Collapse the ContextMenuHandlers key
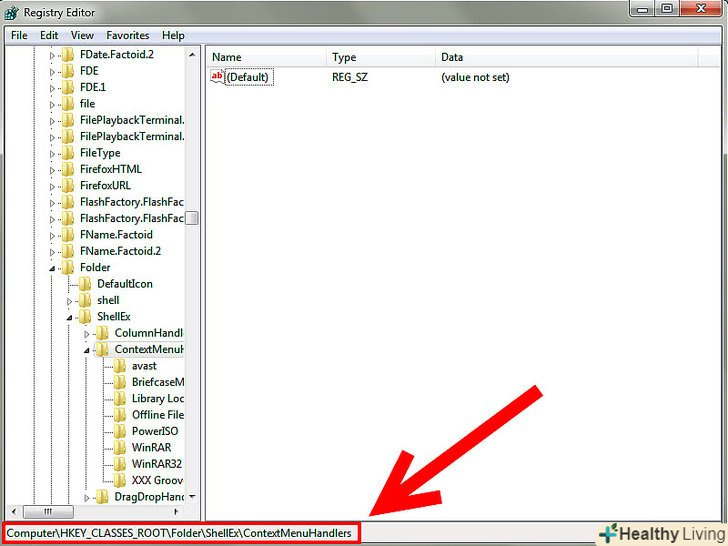This screenshot has height=546, width=728. [x=87, y=351]
